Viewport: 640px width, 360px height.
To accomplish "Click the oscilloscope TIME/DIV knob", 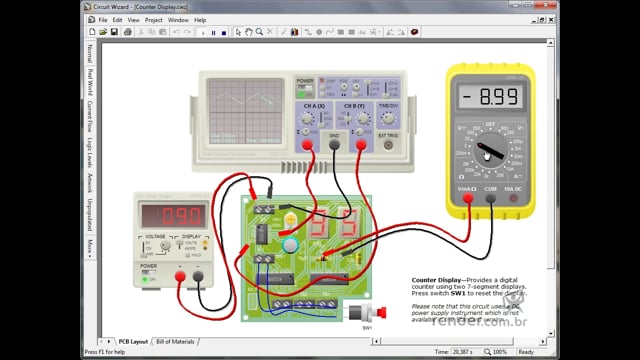I will (388, 118).
